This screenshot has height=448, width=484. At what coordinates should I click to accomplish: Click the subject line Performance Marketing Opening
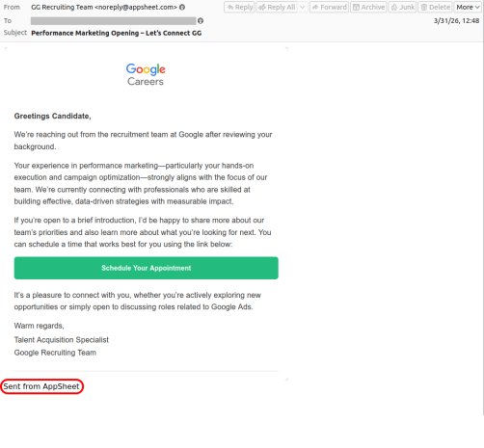117,33
